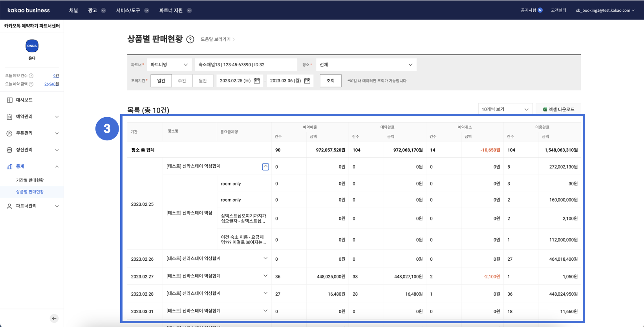
Task: Click the info icon next to 오늘 예약 건수
Action: coord(31,76)
